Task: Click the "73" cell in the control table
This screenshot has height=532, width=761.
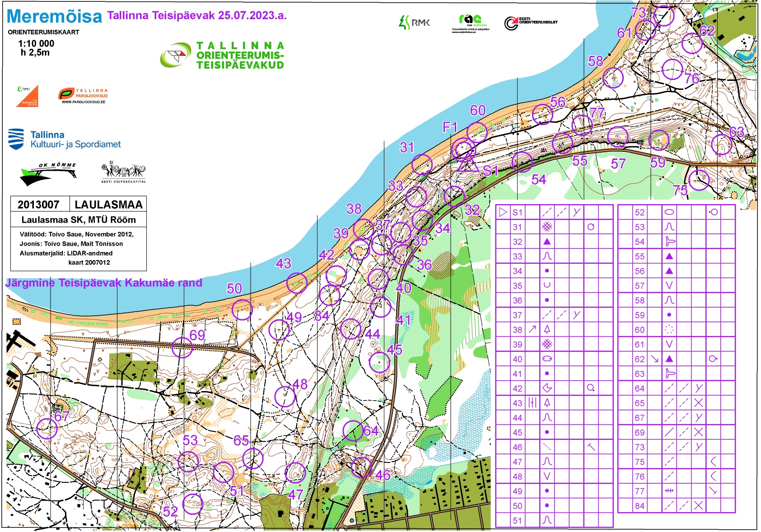Action: tap(640, 447)
